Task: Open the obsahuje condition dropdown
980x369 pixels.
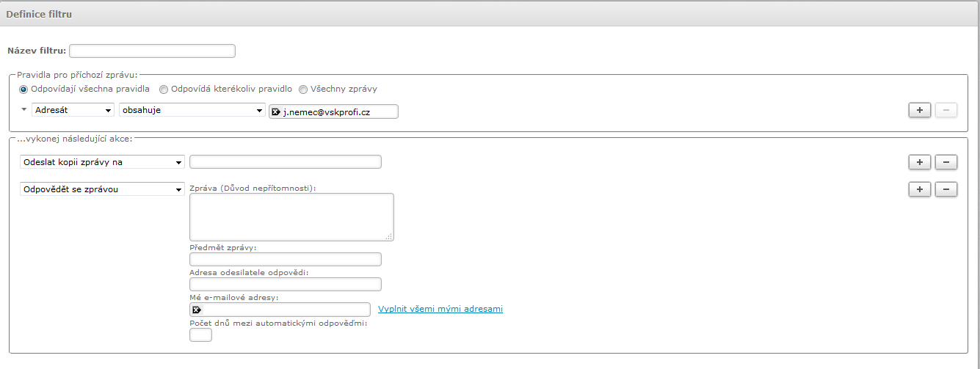Action: point(192,110)
